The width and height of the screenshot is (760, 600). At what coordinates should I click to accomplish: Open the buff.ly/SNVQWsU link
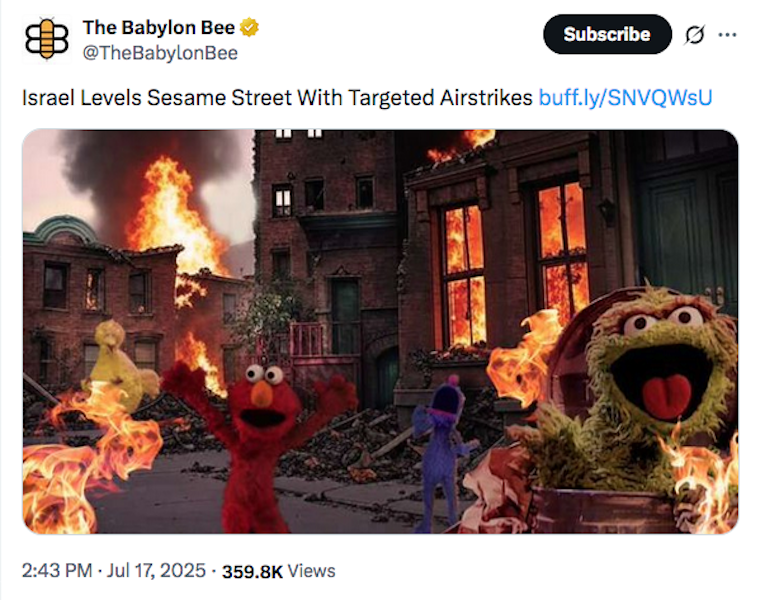tap(625, 98)
